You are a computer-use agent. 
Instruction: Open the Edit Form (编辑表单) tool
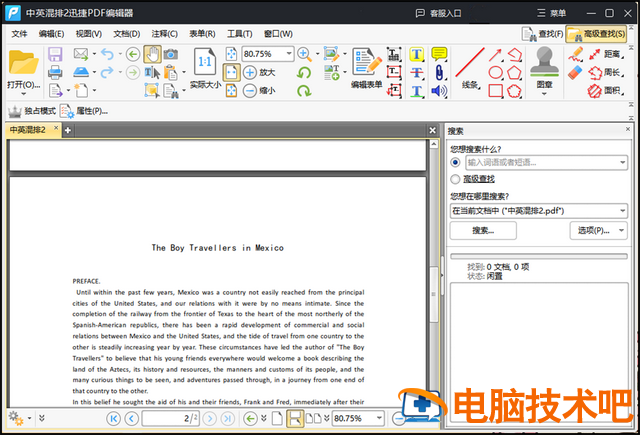367,68
